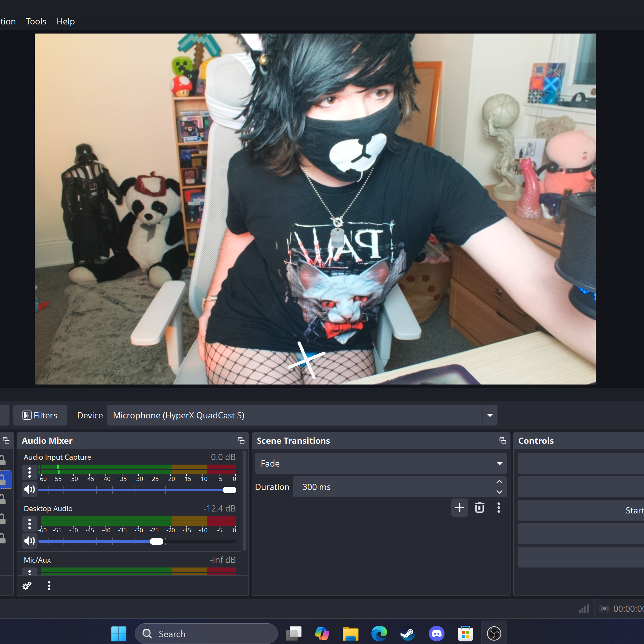The height and width of the screenshot is (644, 644).
Task: Open Steam from the taskbar
Action: pos(408,634)
